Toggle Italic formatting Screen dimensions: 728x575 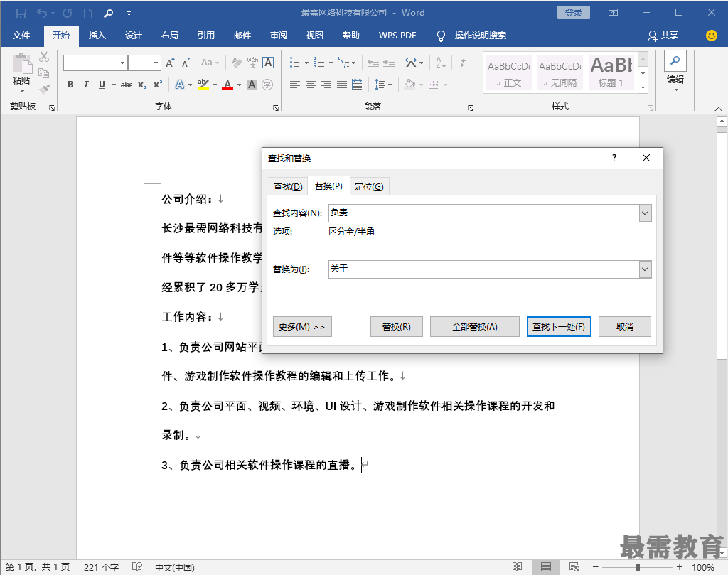[x=86, y=85]
